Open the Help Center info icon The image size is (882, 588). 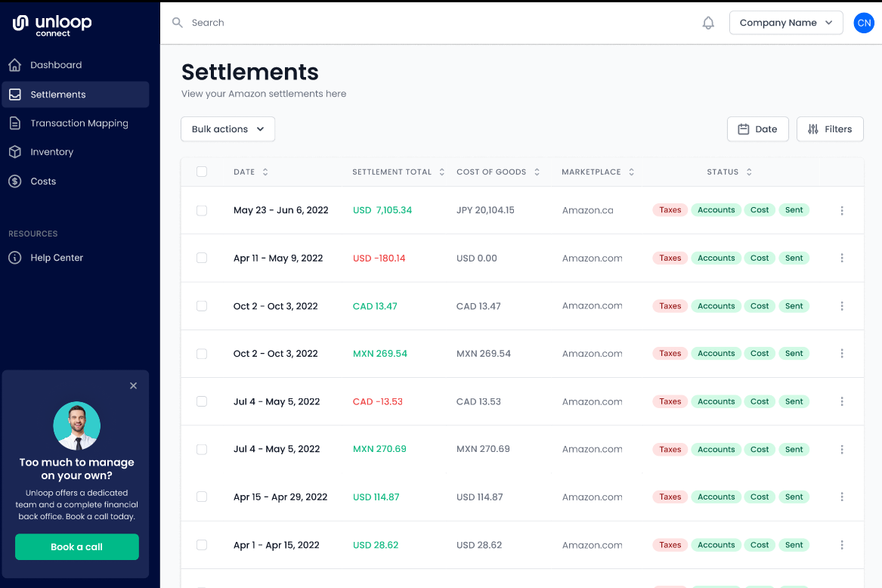[15, 257]
